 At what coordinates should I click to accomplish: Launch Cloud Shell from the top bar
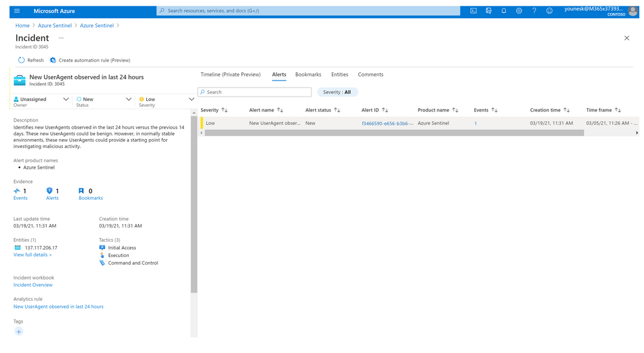click(x=473, y=11)
